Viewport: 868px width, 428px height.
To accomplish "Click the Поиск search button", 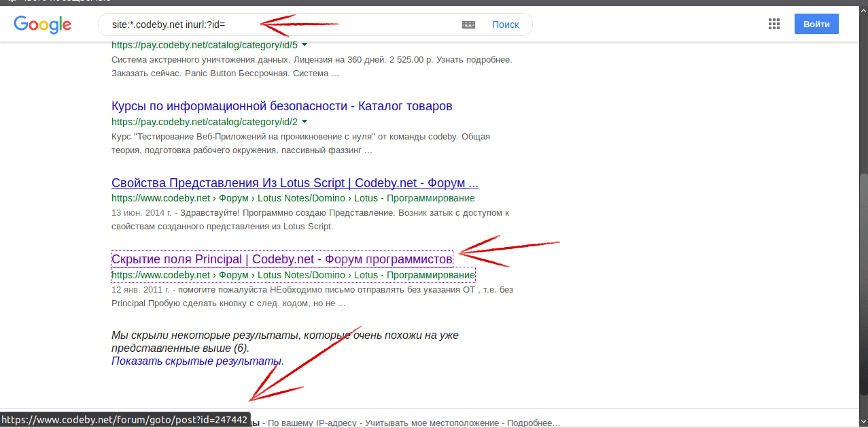I will coord(505,24).
